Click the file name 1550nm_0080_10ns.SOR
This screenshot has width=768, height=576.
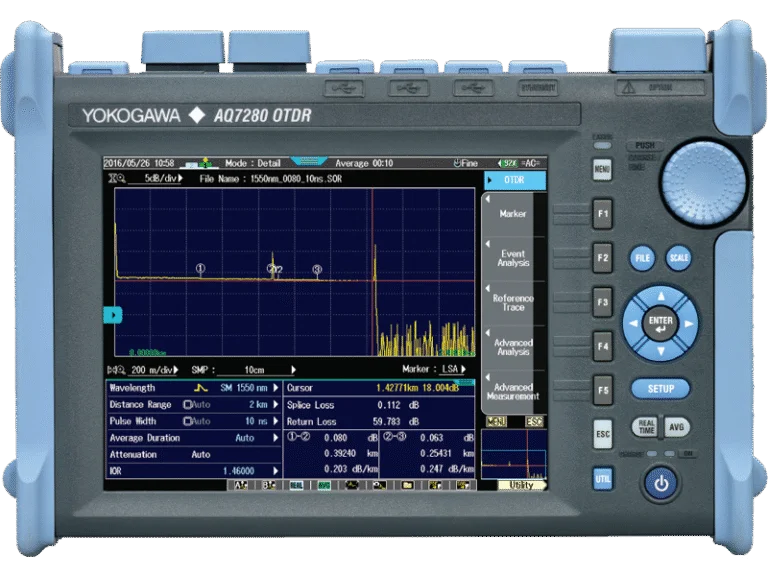296,179
